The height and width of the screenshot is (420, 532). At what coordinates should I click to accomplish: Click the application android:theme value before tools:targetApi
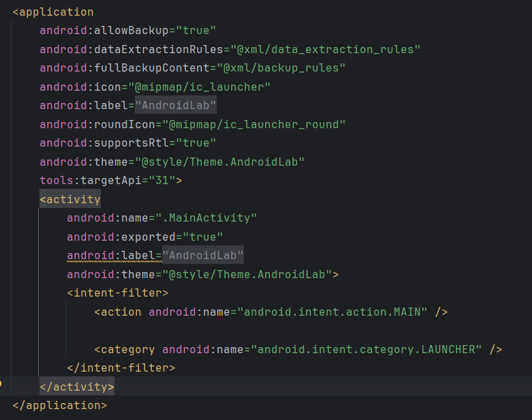(220, 162)
